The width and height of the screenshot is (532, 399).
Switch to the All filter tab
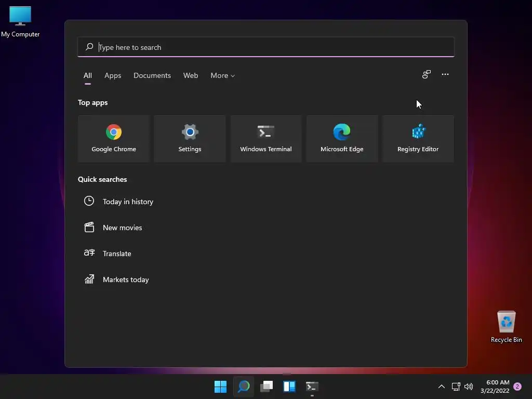[87, 76]
